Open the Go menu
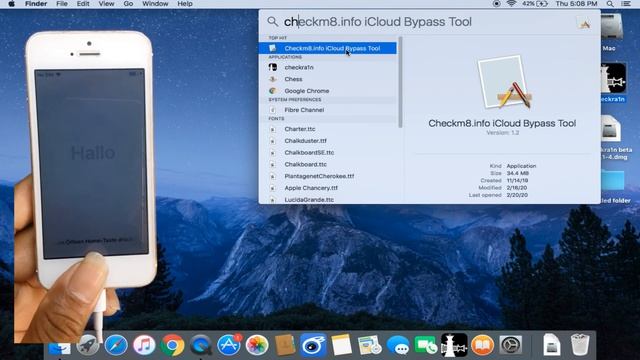640x360 pixels. pos(128,4)
